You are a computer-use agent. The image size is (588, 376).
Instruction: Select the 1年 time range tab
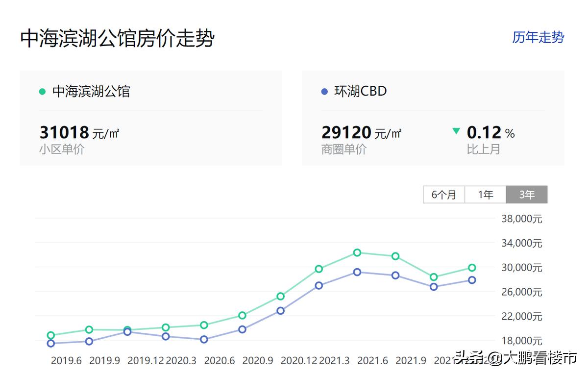pos(486,195)
